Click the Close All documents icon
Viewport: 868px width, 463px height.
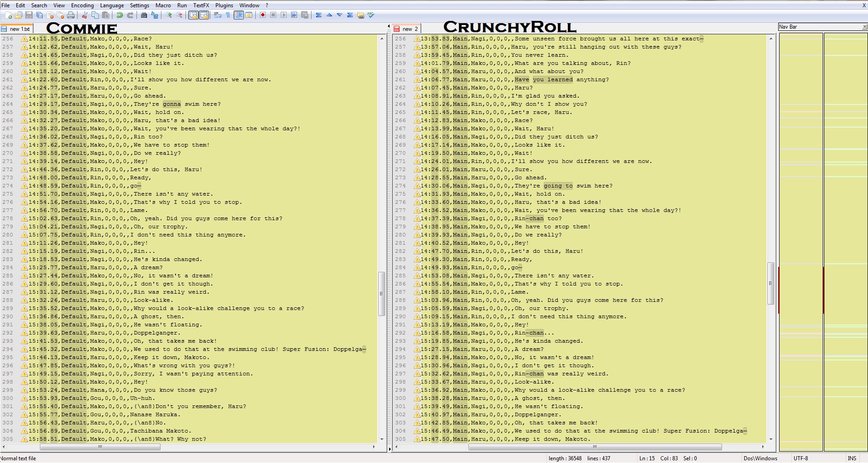(60, 15)
